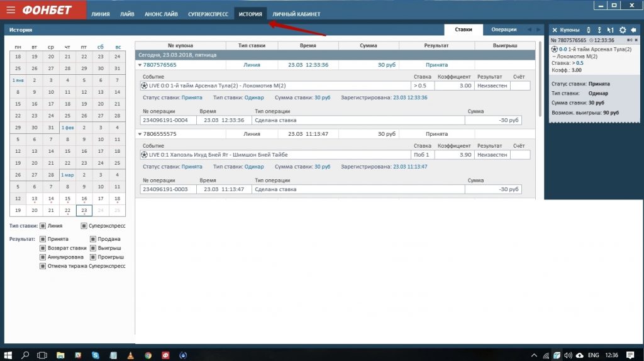Screen dimensions: 644x361
Task: Click the coupon scroll-lock icon in Купоны header
Action: tap(589, 30)
